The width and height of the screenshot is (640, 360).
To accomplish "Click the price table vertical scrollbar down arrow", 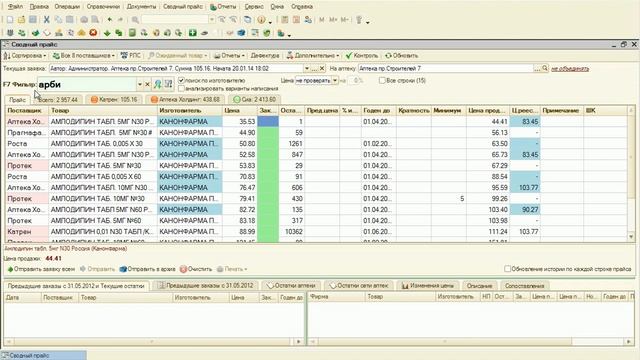I will coord(631,237).
